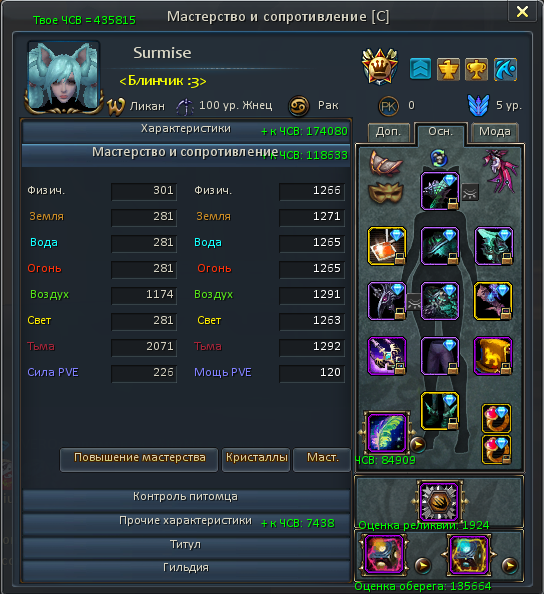This screenshot has width=544, height=594.
Task: Click the feather item slot icon
Action: point(387,433)
